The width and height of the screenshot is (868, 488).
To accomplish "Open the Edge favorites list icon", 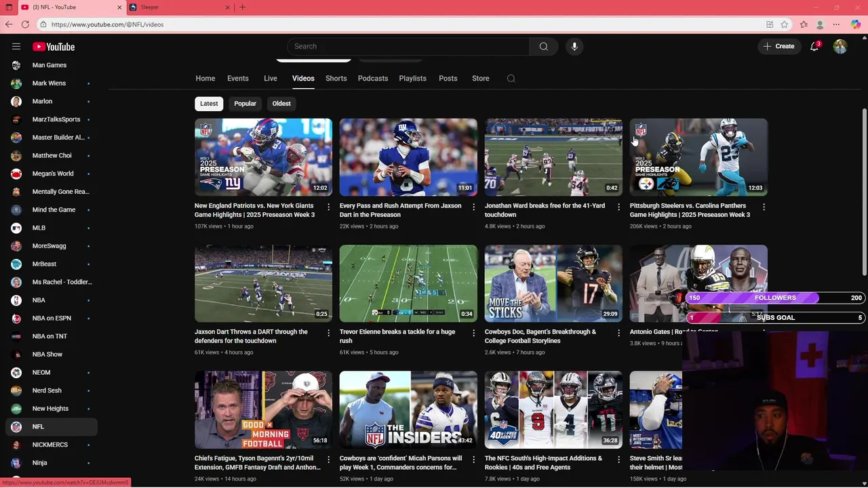I will coord(804,24).
